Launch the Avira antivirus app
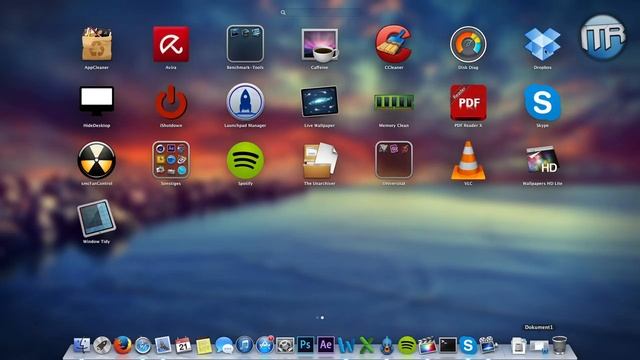This screenshot has width=640, height=360. pyautogui.click(x=171, y=44)
